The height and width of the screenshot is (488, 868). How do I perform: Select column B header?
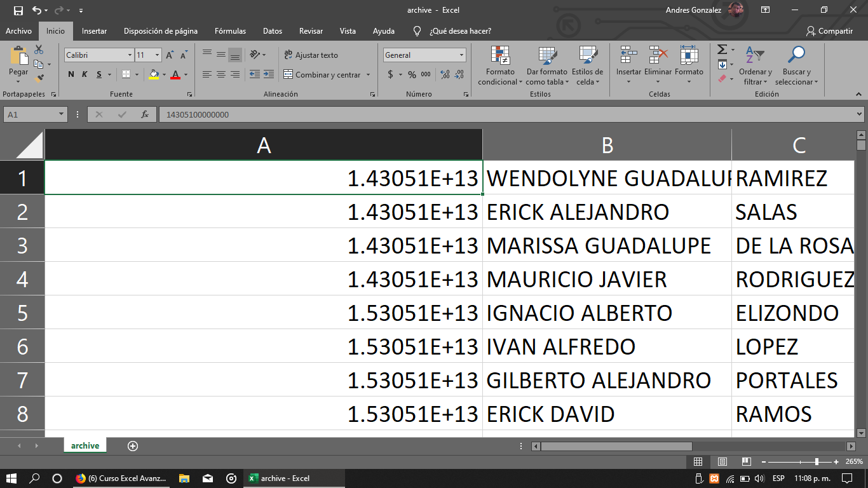pyautogui.click(x=607, y=145)
